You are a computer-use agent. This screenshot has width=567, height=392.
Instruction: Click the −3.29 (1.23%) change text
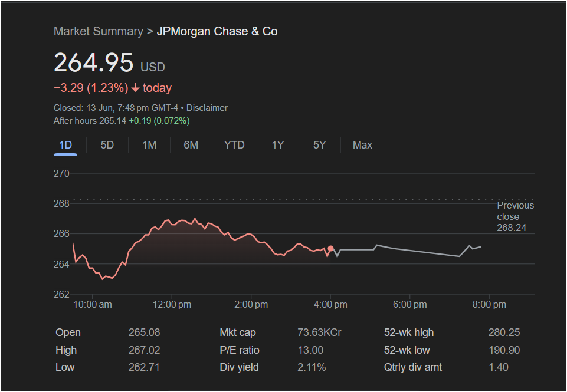pyautogui.click(x=91, y=88)
